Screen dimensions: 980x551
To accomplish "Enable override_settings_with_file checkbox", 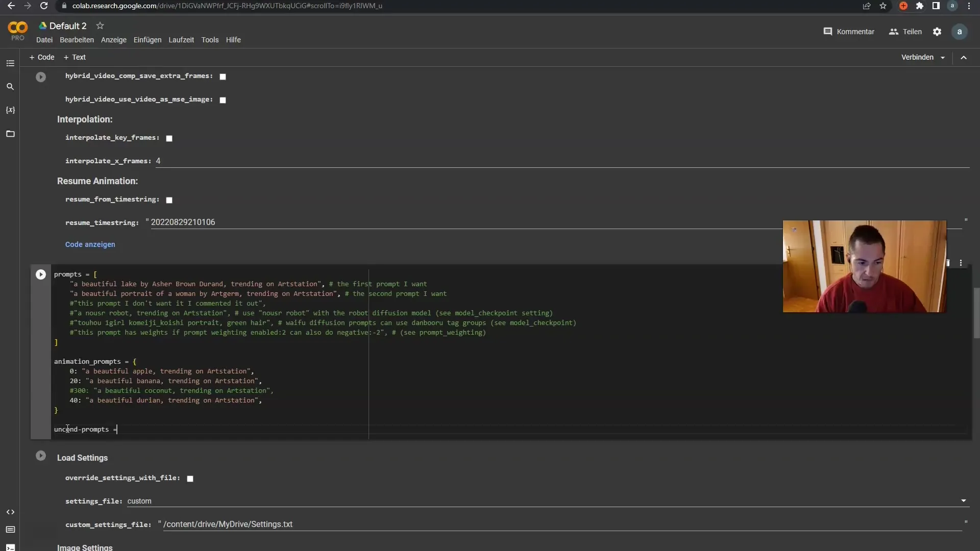I will (x=190, y=479).
